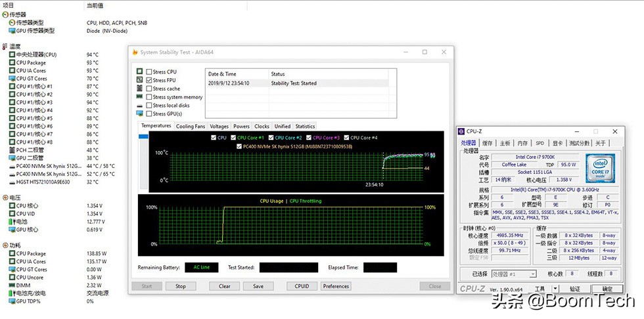This screenshot has width=644, height=319.
Task: Select the Stability Test: Started log row
Action: point(296,83)
